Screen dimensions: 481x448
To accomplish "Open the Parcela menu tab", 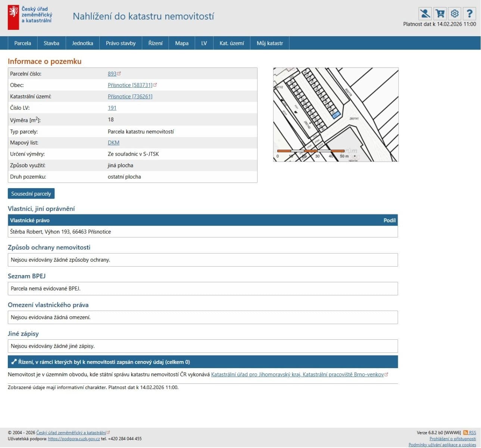I will (x=22, y=43).
